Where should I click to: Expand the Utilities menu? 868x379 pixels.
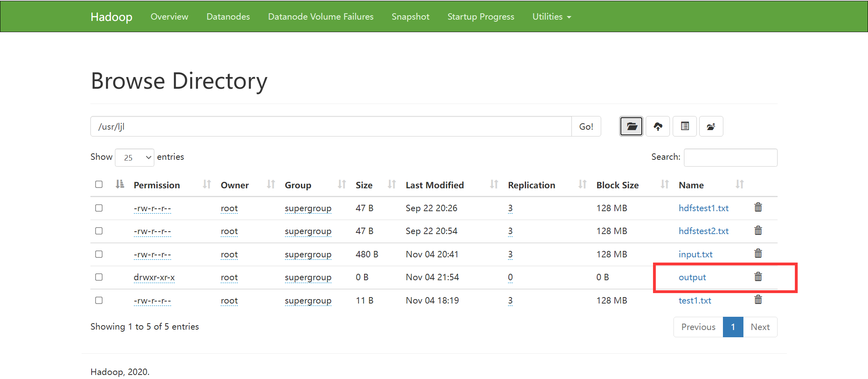pos(551,16)
